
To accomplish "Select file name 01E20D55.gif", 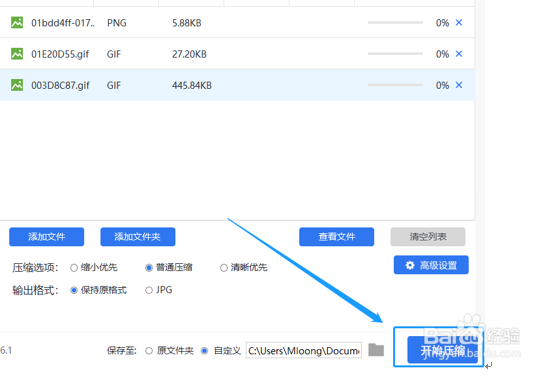I will (x=60, y=54).
